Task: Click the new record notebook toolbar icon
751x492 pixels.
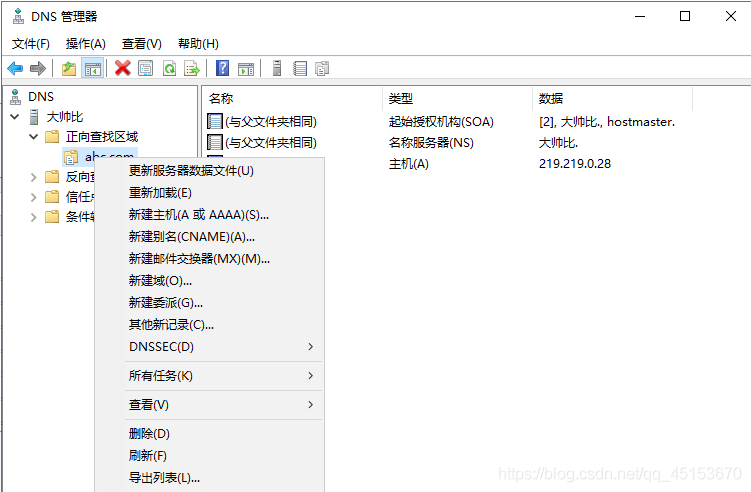Action: click(x=300, y=68)
